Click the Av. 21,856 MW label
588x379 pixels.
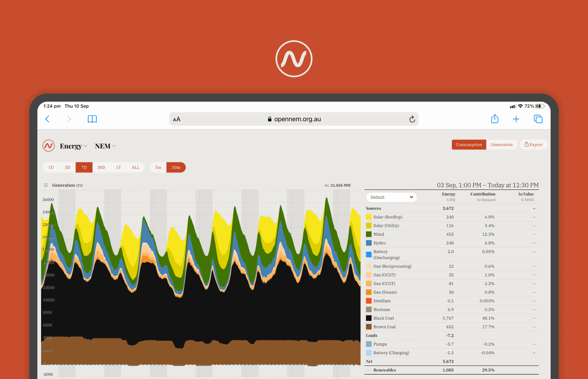point(337,185)
